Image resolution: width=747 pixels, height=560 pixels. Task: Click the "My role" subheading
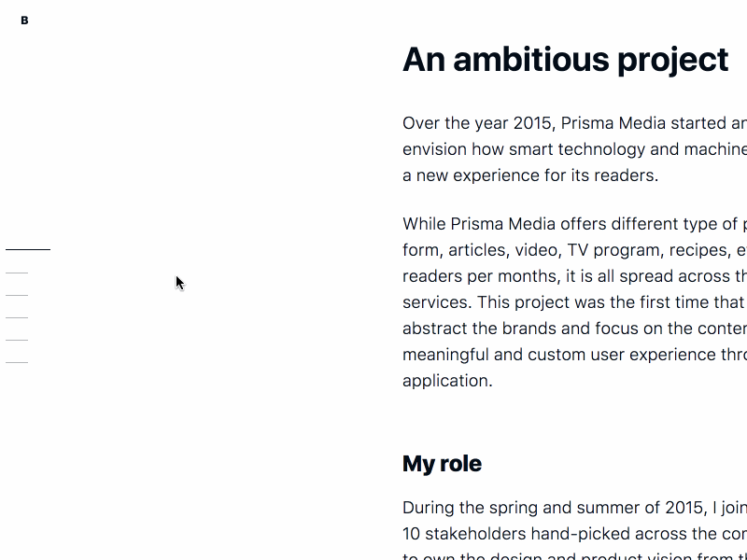click(x=442, y=464)
